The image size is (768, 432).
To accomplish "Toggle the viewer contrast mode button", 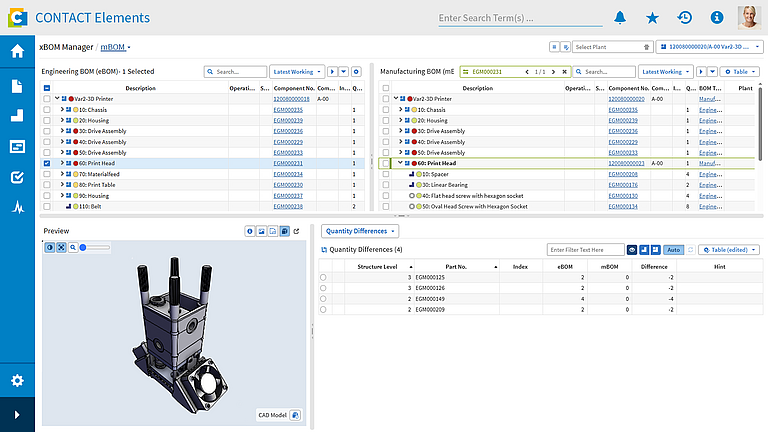I will 49,247.
